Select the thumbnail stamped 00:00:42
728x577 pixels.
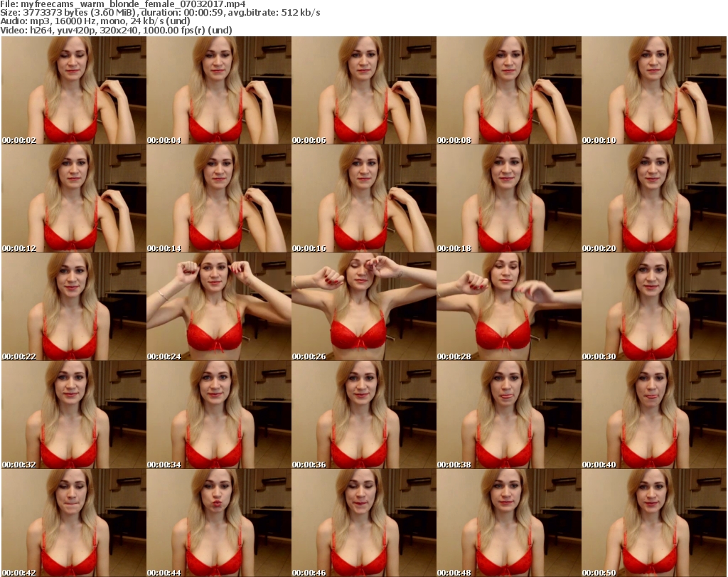[x=74, y=523]
